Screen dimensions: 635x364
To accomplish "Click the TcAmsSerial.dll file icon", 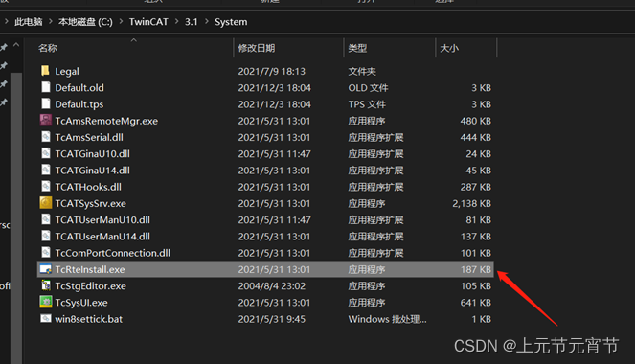I will pyautogui.click(x=46, y=137).
